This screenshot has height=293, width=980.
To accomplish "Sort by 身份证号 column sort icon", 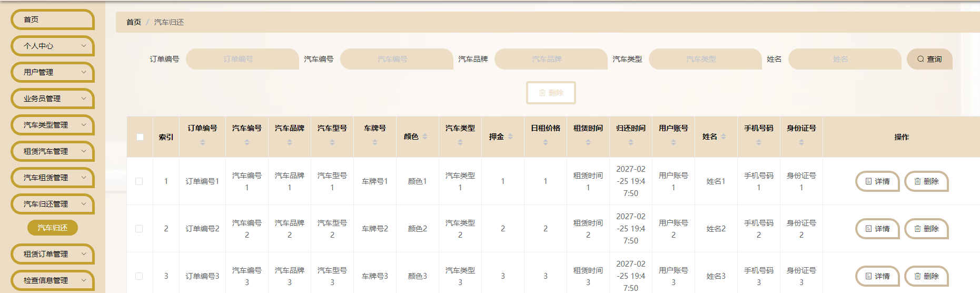I will click(801, 142).
